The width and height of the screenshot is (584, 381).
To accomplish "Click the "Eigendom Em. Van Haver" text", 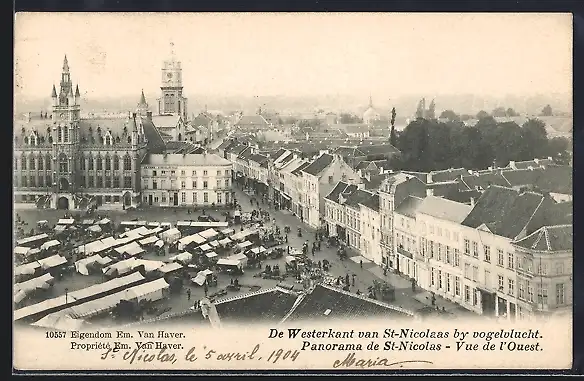I will [127, 334].
